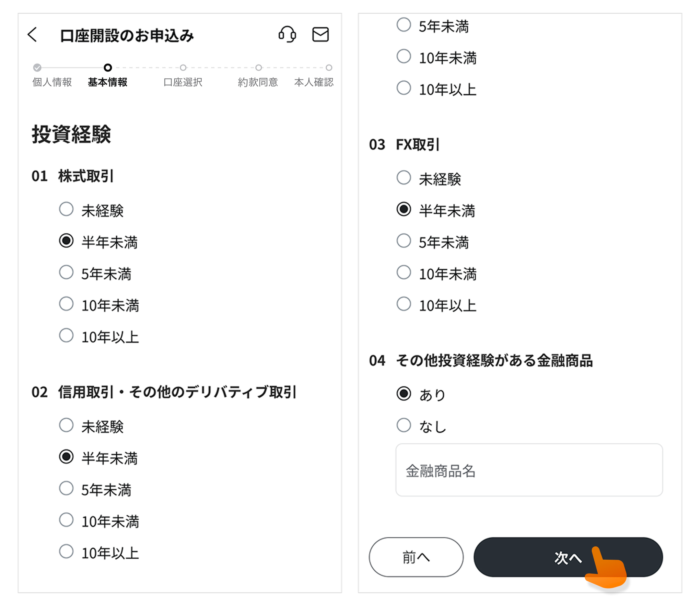Select なし for other financial products
This screenshot has height=606, width=700.
[403, 425]
